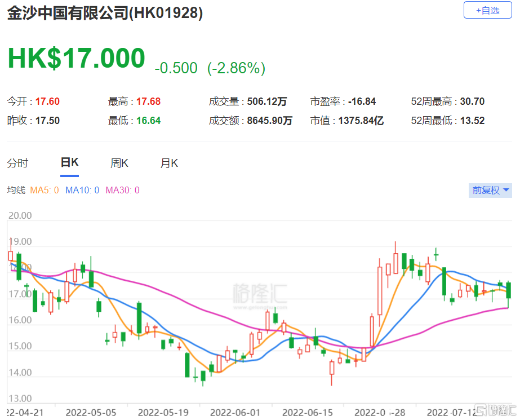Screen dimensions: 520x420
Task: Click the 2022-05-19 date on the chart axis
Action: click(163, 413)
